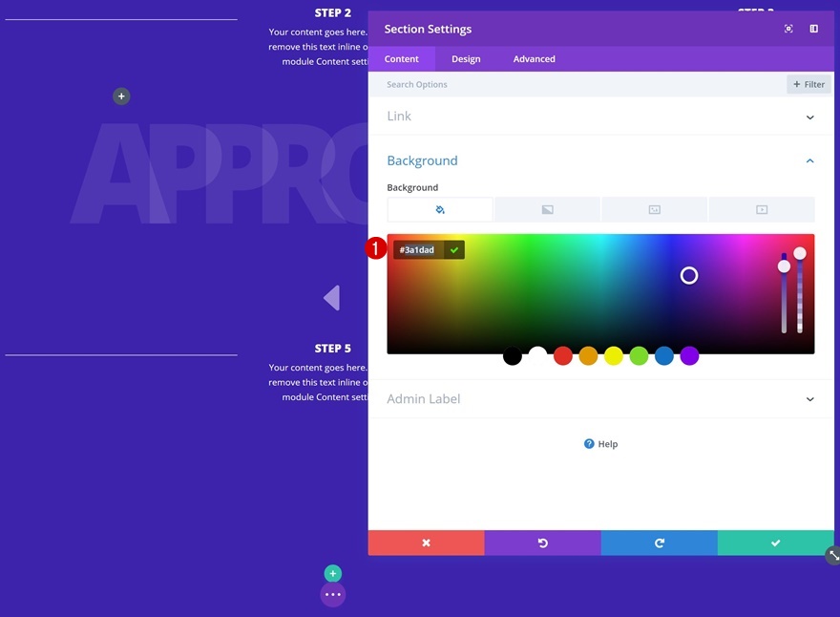Select the orange color swatch
The height and width of the screenshot is (617, 840).
(x=588, y=356)
